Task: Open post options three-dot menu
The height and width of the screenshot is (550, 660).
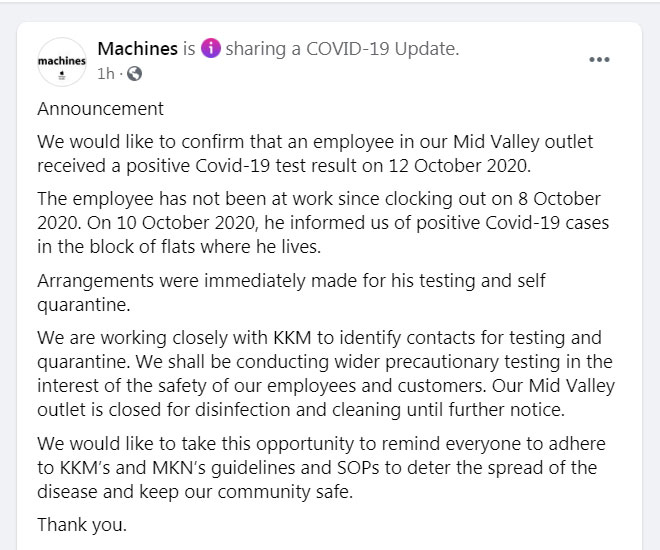Action: point(599,59)
